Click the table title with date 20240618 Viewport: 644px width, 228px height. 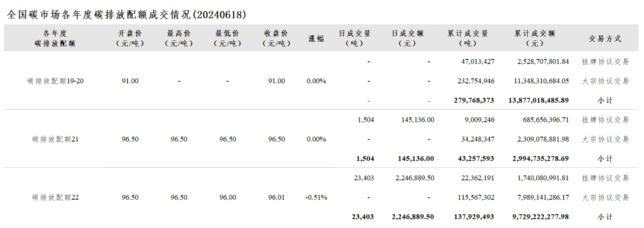pos(127,14)
